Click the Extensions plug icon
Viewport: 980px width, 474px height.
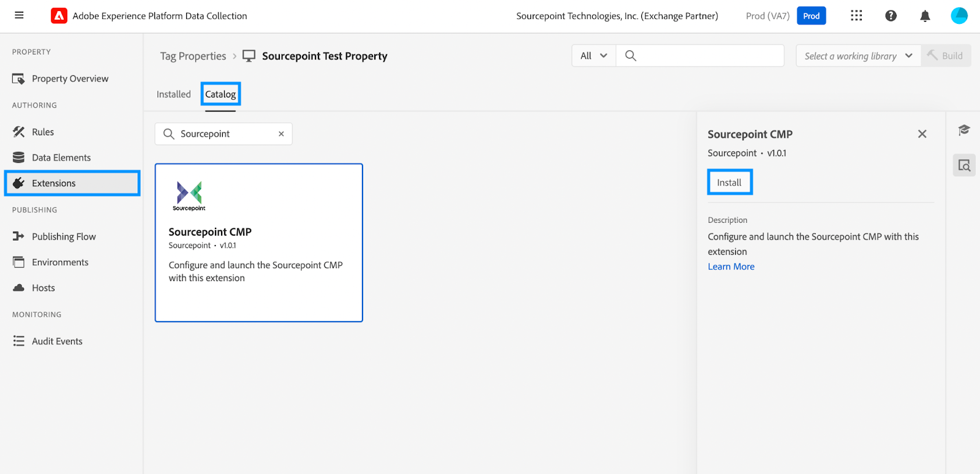point(19,183)
